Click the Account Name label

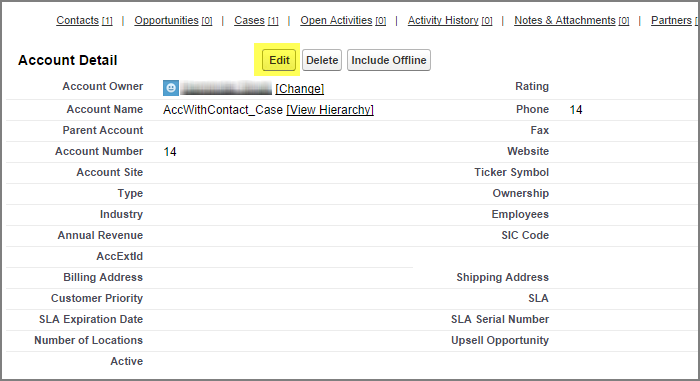(105, 109)
